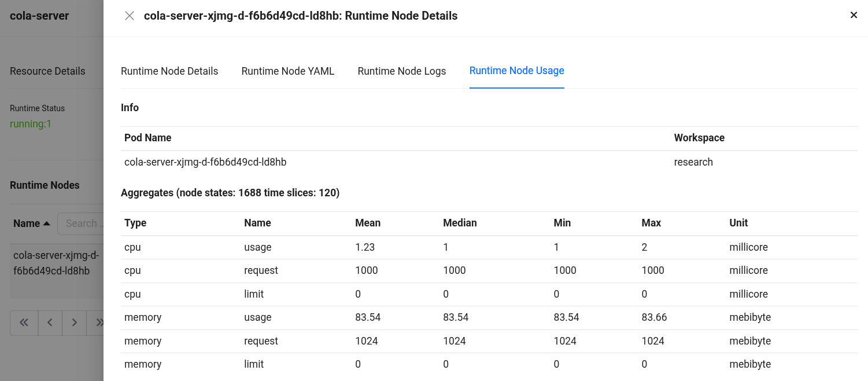Close the Runtime Node Details panel with the X icon left of the title
This screenshot has width=868, height=381.
(130, 16)
